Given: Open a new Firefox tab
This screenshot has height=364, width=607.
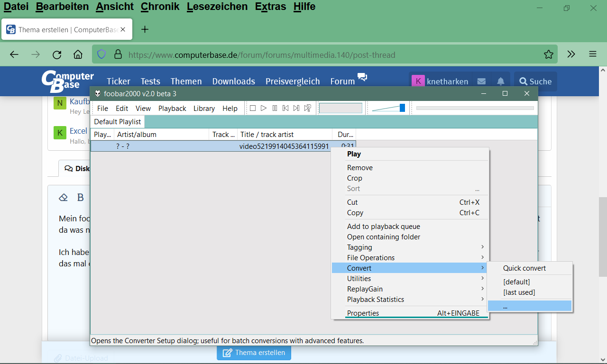Looking at the screenshot, I should tap(145, 29).
